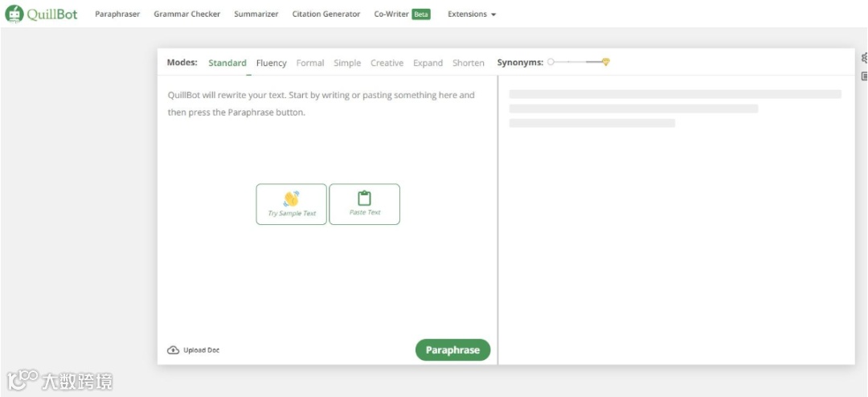Viewport: 868px width, 397px height.
Task: Click the Synonyms slider handle
Action: [x=551, y=62]
